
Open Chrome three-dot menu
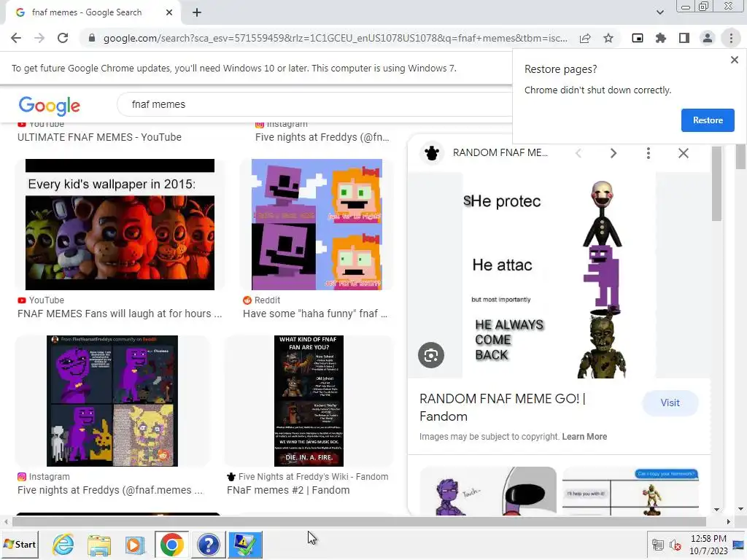(x=731, y=38)
